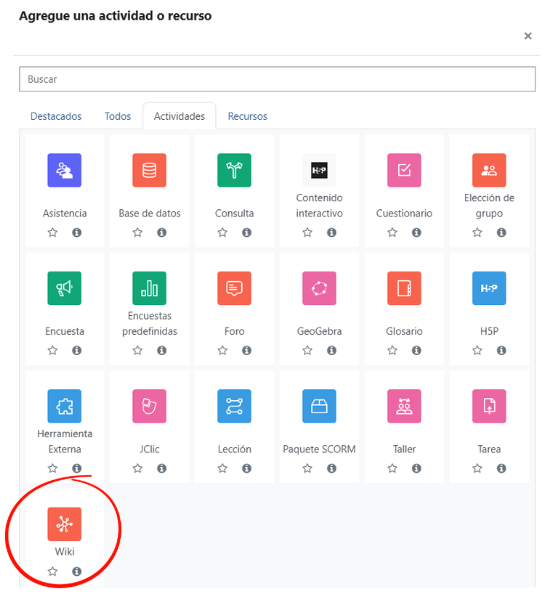Select the Cuestionario activity icon
The width and height of the screenshot is (545, 603).
click(x=404, y=170)
